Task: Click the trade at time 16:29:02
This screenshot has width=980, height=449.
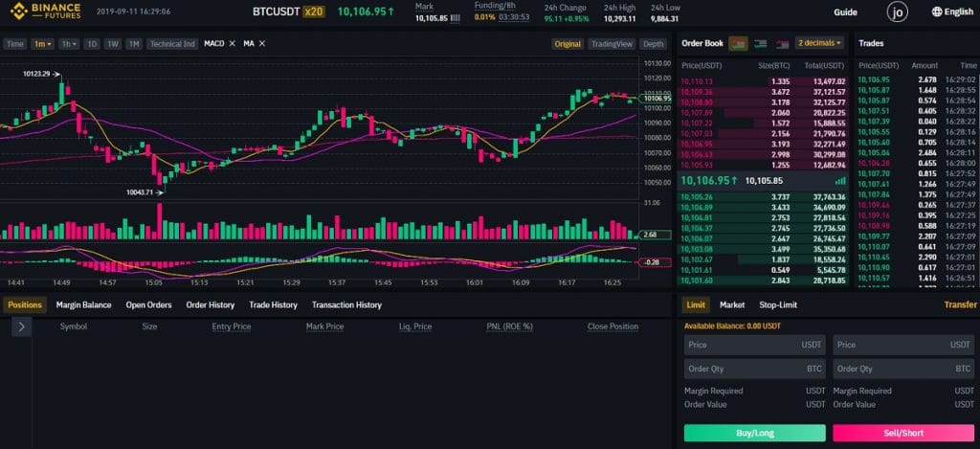Action: 917,80
